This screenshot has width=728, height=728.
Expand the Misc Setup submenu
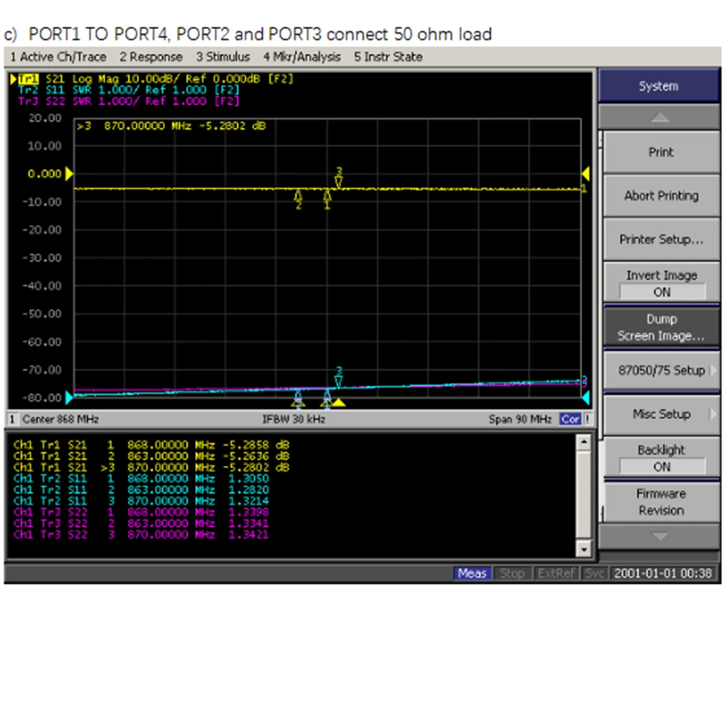661,414
